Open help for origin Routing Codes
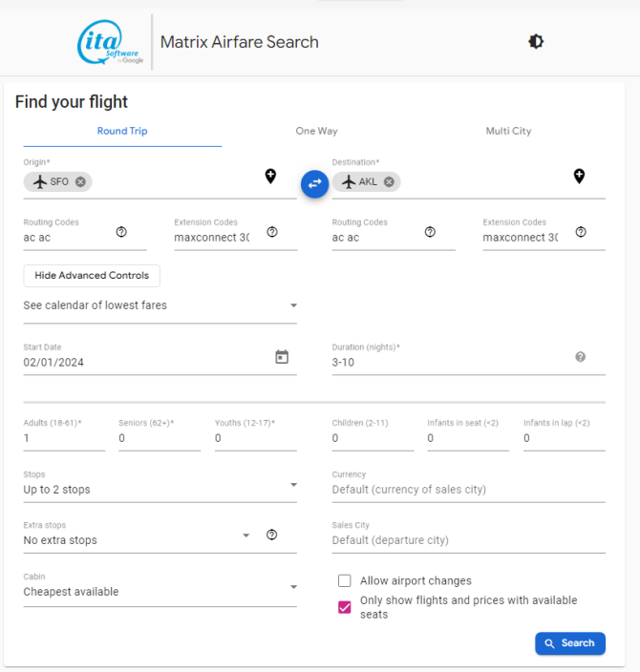This screenshot has height=672, width=640. point(121,232)
